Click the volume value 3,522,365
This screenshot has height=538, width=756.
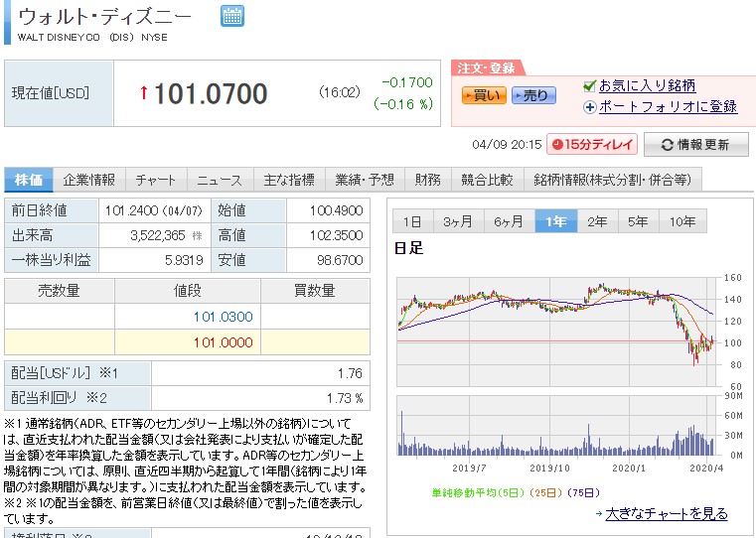pos(158,235)
